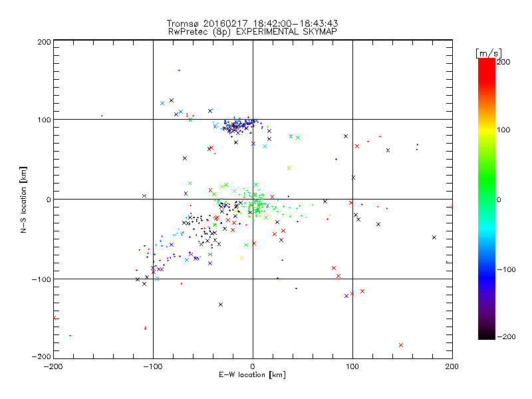Click the lone red X marker near the plot's bottom-right corner

click(x=401, y=345)
